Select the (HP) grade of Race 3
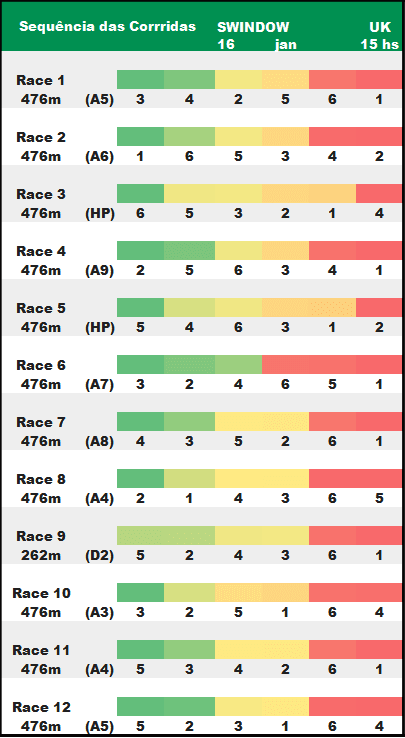This screenshot has height=738, width=405. [x=100, y=213]
